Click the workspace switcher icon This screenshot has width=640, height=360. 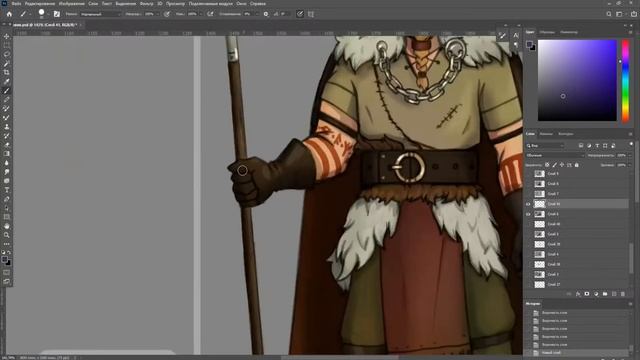(x=619, y=14)
